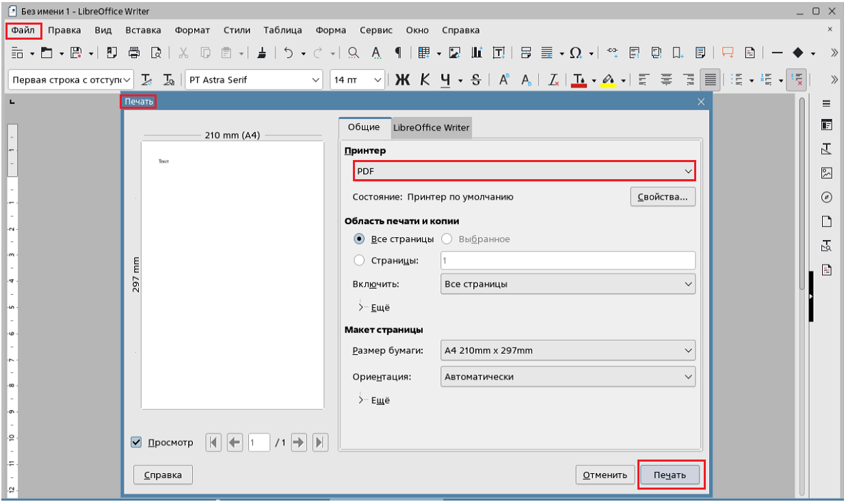Click the Clone Formatting paintbrush icon
This screenshot has height=504, width=846.
[x=261, y=53]
